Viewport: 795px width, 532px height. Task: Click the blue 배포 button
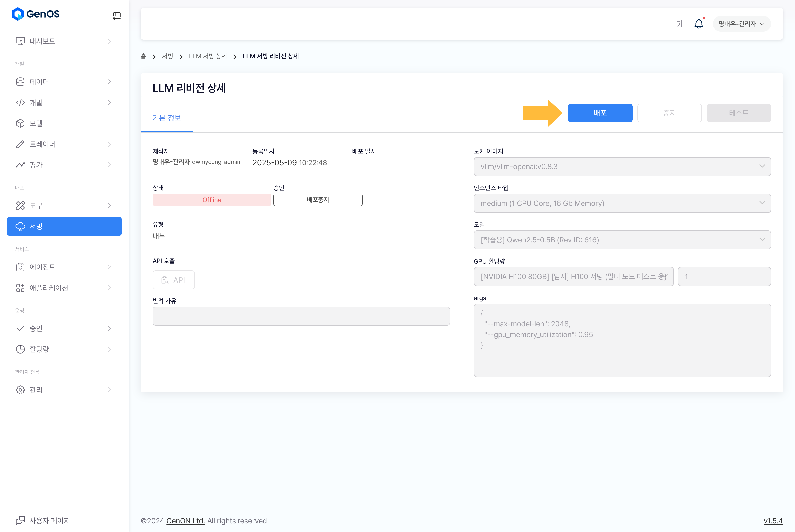coord(600,113)
